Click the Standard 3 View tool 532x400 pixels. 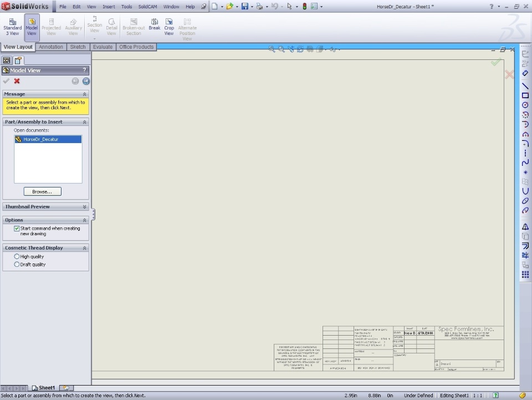pos(13,27)
